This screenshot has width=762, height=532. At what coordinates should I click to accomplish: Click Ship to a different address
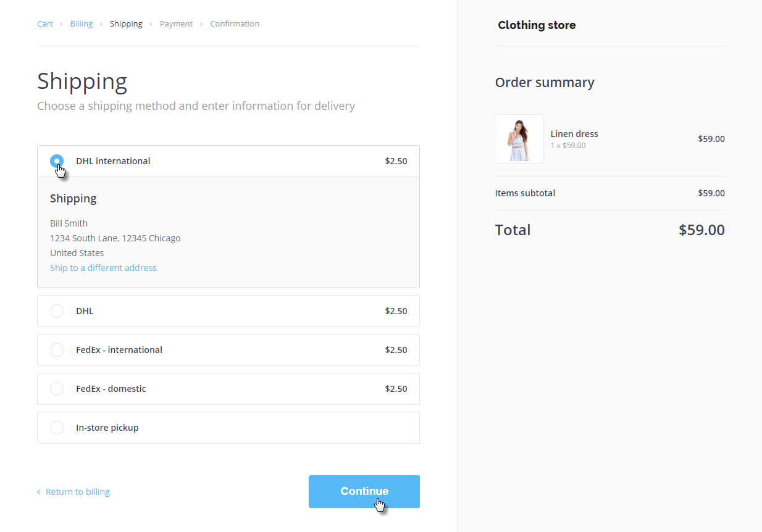(103, 268)
